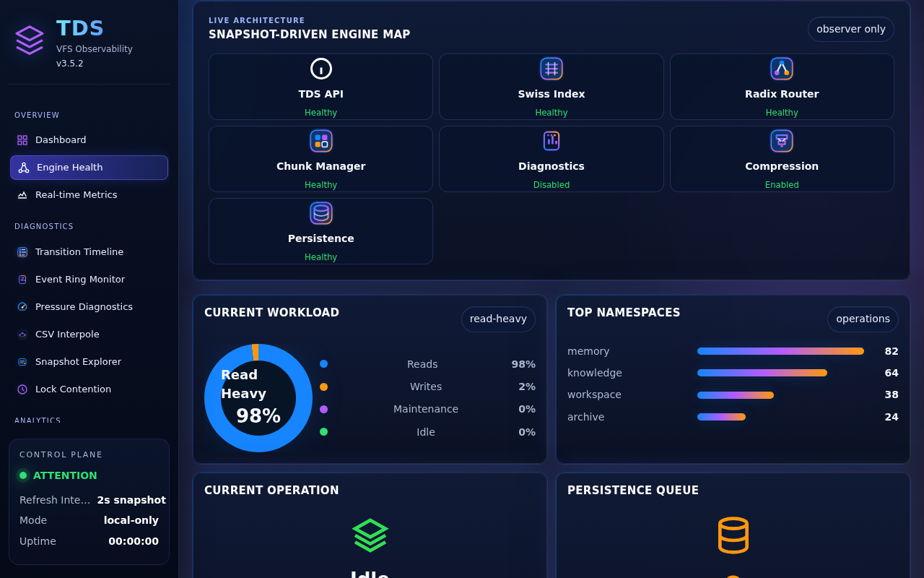Go to Real-time Metrics

point(89,195)
